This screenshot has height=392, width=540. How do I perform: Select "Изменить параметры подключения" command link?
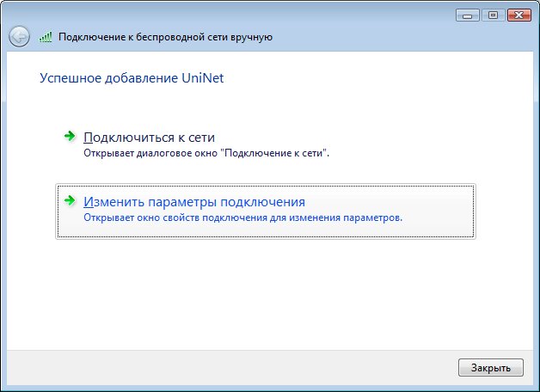(x=193, y=202)
